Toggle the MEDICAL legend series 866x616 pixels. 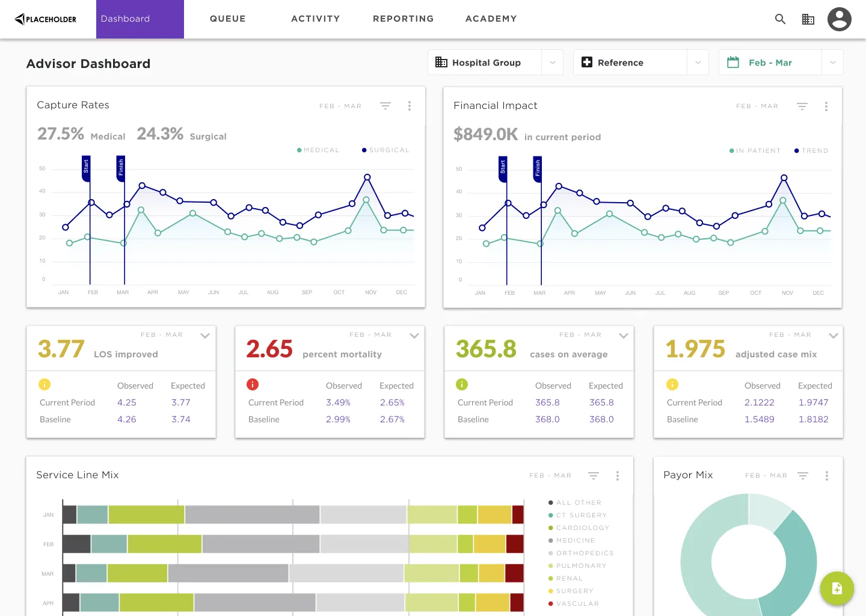click(318, 150)
